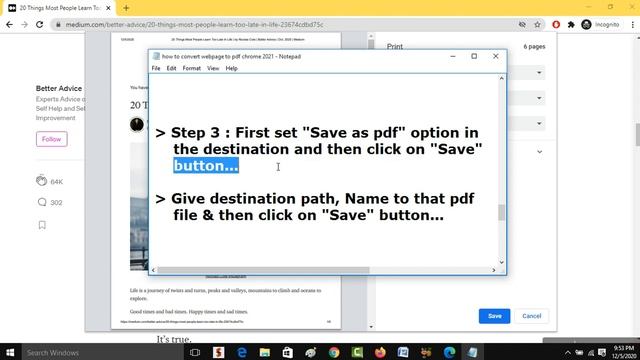Click the print preview scroll down arrow
The height and width of the screenshot is (360, 640).
371,327
